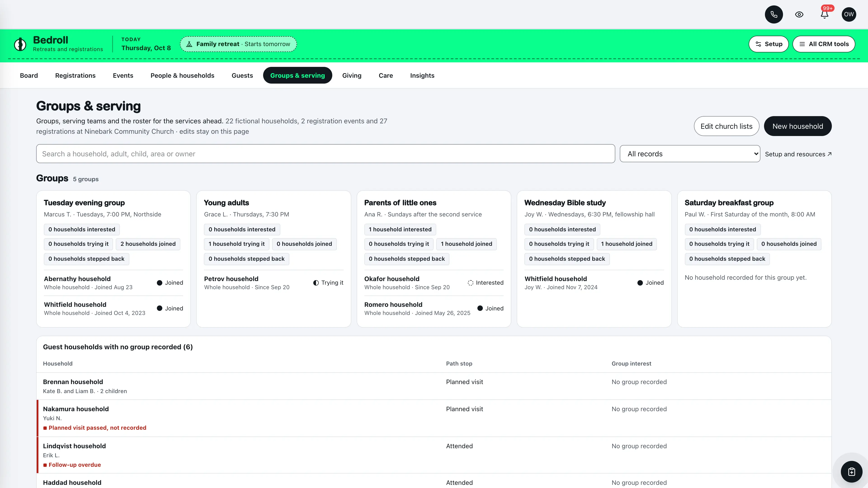
Task: Open the Setup button
Action: click(x=768, y=44)
